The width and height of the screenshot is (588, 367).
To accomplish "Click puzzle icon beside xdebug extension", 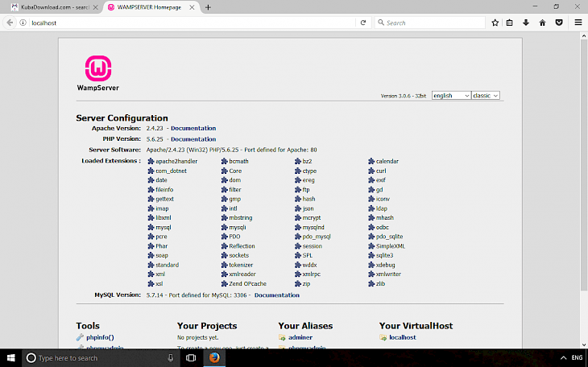I will coord(371,265).
